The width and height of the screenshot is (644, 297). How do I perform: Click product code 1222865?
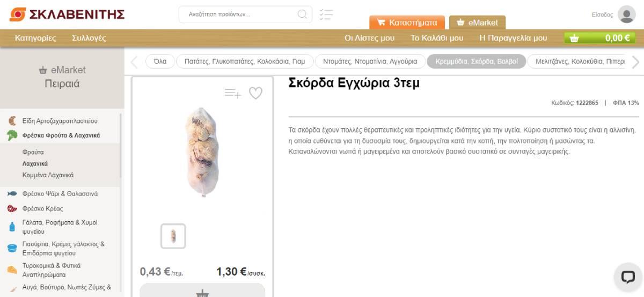[587, 103]
